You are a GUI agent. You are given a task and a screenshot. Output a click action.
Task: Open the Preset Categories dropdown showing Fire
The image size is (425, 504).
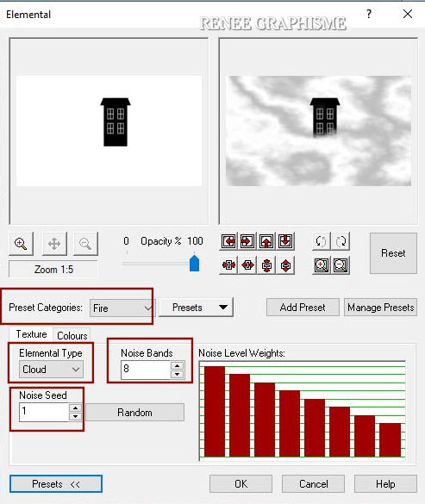click(122, 308)
